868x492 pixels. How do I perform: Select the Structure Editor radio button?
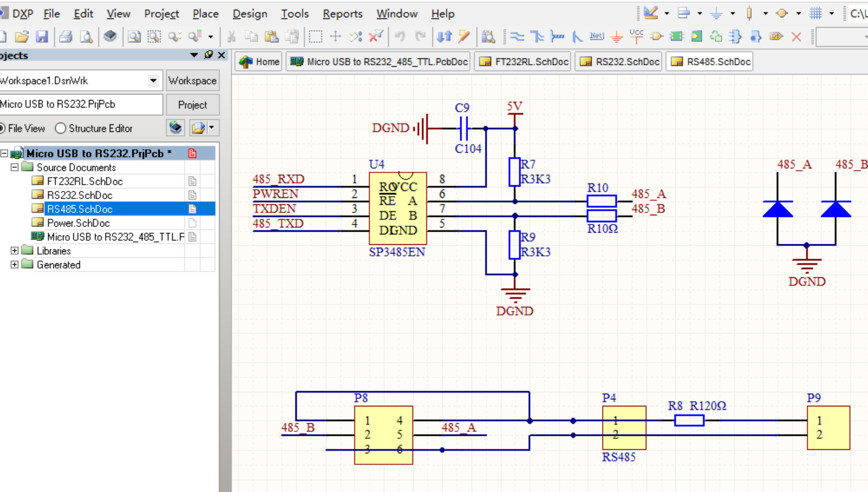[60, 128]
